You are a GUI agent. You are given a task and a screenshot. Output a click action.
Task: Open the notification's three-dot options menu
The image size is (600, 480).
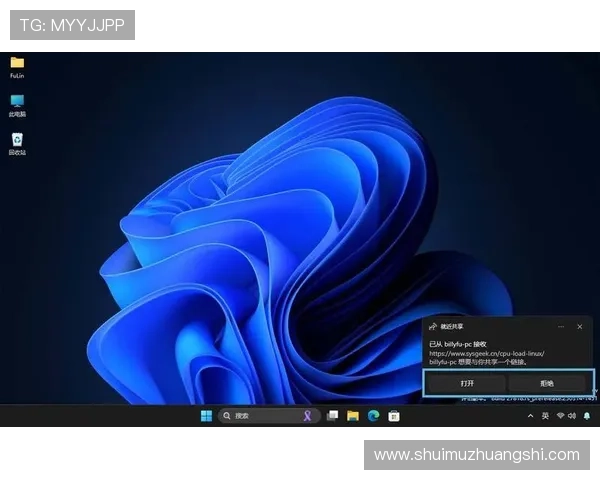click(563, 326)
